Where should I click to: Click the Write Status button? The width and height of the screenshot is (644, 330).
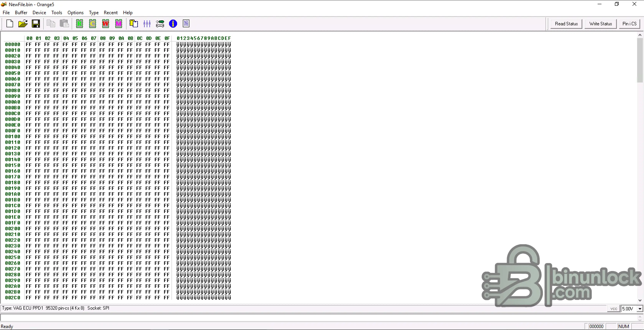tap(600, 24)
